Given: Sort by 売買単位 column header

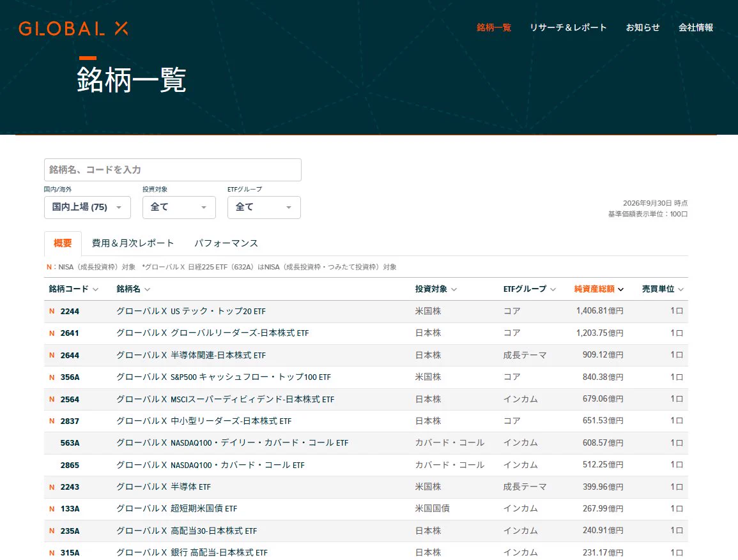Looking at the screenshot, I should (x=663, y=289).
